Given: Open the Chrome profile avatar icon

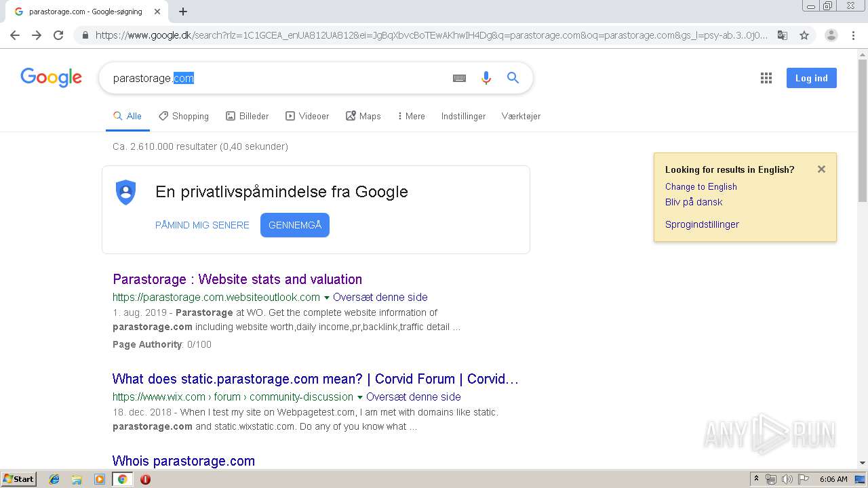Looking at the screenshot, I should [831, 35].
